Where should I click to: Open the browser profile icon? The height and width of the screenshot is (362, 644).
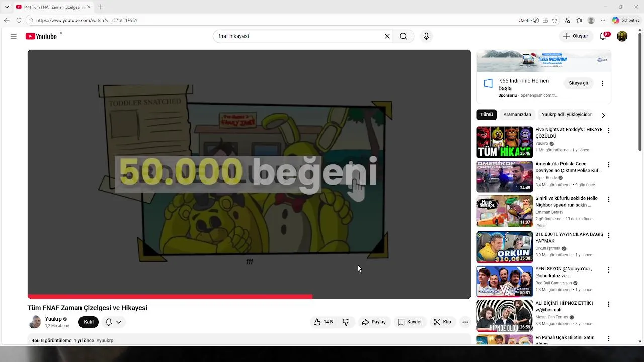coord(591,20)
